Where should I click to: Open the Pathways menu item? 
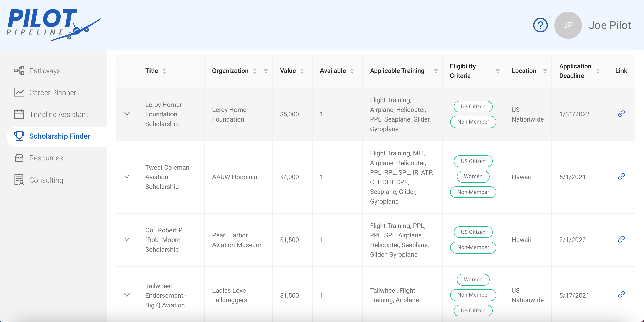tap(45, 71)
